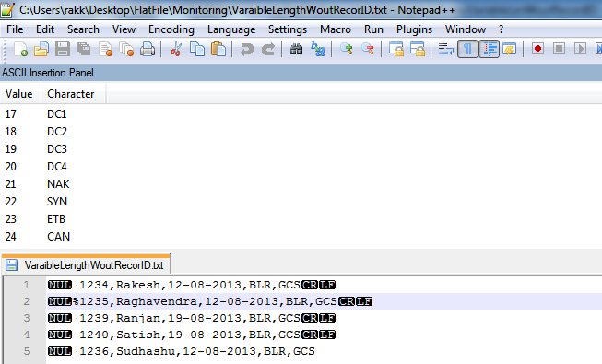
Task: Place cursor in the Ranjan line text
Action: click(x=192, y=318)
